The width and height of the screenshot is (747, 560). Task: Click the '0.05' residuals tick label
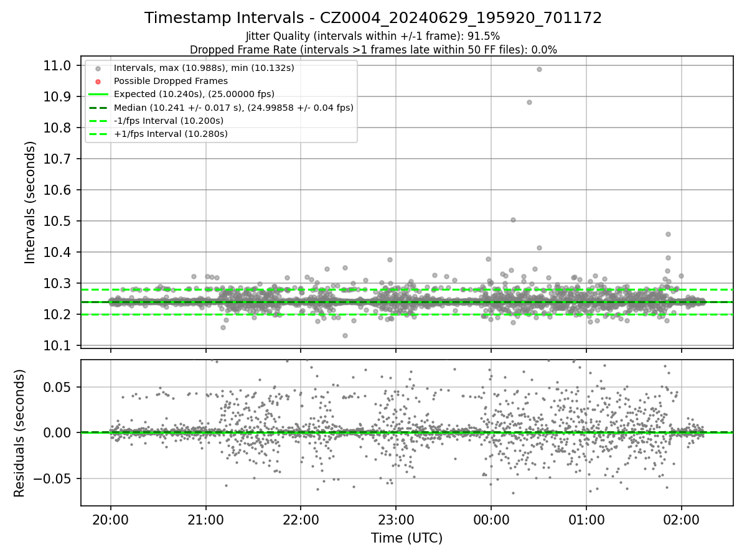coord(59,387)
